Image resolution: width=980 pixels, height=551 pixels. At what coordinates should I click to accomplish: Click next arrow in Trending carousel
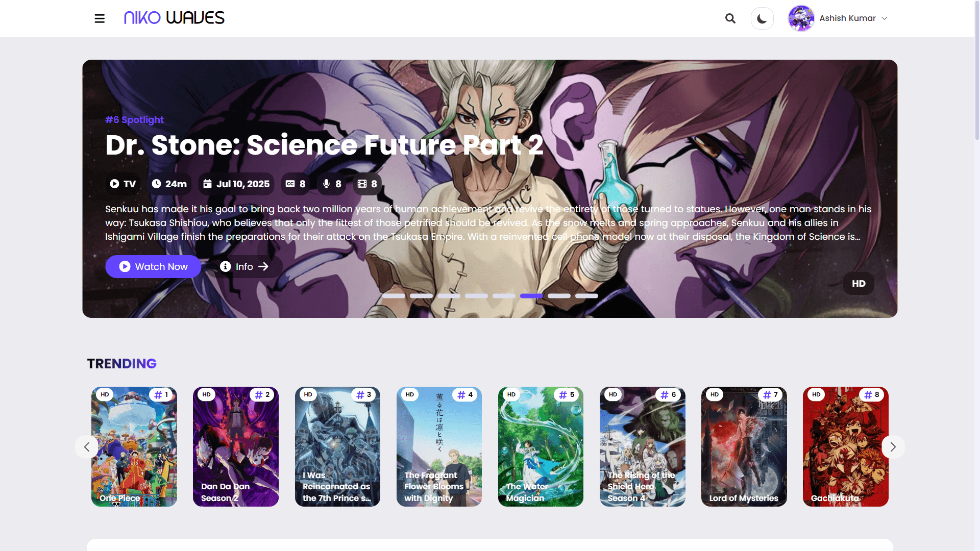pyautogui.click(x=893, y=447)
